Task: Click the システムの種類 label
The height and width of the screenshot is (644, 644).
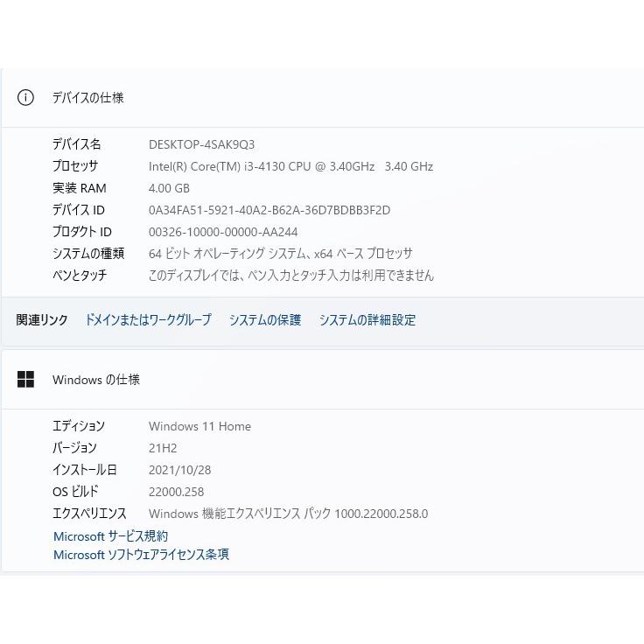Action: (x=88, y=254)
